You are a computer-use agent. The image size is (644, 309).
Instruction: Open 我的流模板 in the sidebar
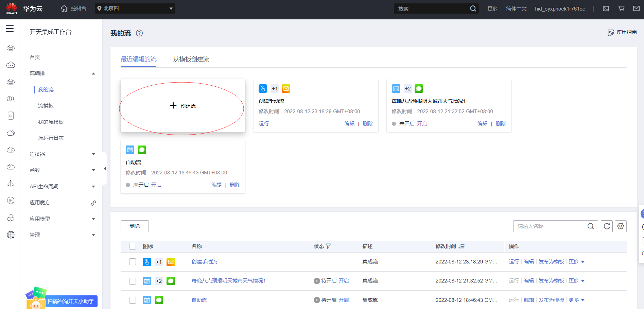pos(51,122)
